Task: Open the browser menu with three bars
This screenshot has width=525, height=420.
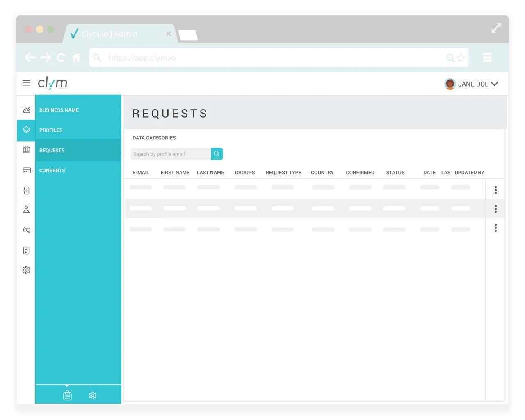Action: (487, 57)
